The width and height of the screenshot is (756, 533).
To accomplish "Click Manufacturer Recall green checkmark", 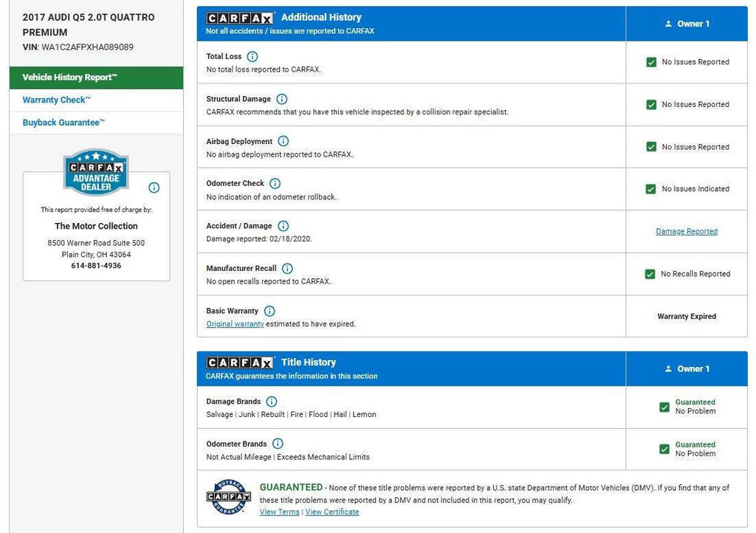I will click(650, 275).
